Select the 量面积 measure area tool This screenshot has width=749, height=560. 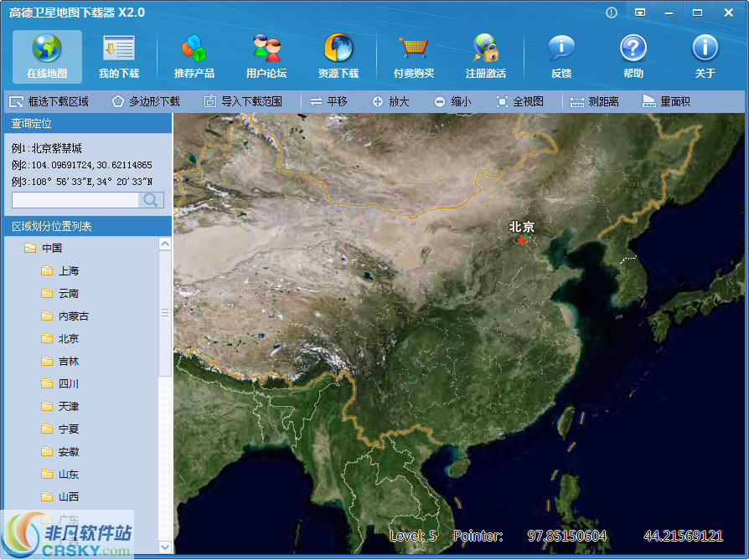pyautogui.click(x=666, y=101)
